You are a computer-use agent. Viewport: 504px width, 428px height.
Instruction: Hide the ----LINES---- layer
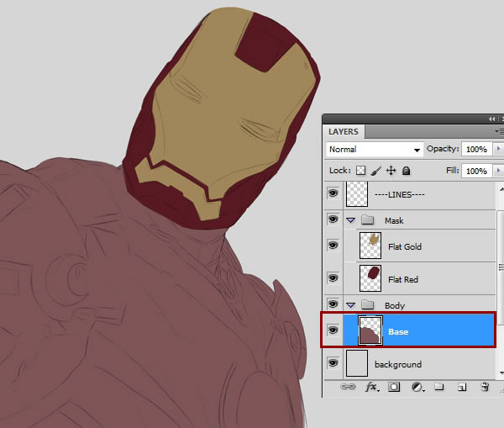(333, 193)
